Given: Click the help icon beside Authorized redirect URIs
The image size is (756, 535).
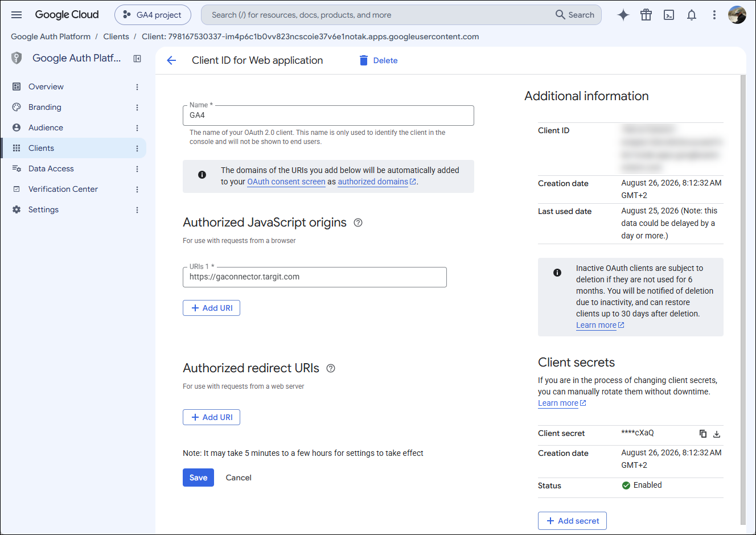Looking at the screenshot, I should coord(331,368).
